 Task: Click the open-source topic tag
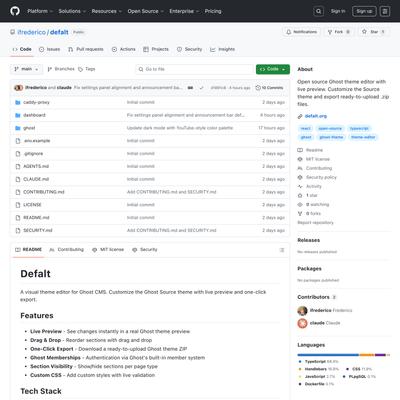pyautogui.click(x=330, y=129)
